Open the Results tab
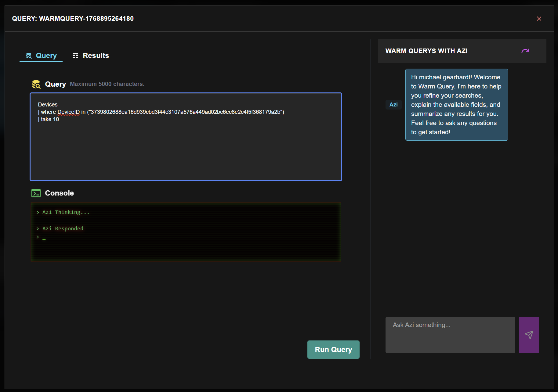The image size is (558, 392). pos(91,56)
